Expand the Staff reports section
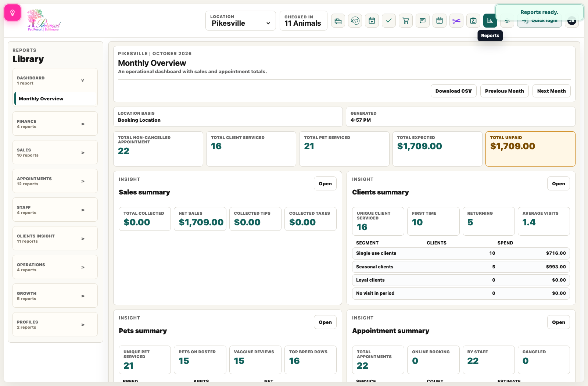 pyautogui.click(x=55, y=210)
